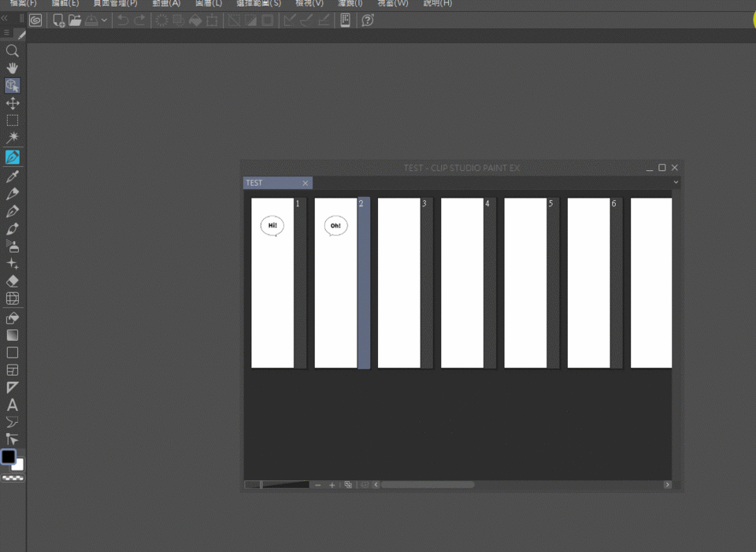Select the Brush tool
Screen dimensions: 756x552
click(x=13, y=228)
